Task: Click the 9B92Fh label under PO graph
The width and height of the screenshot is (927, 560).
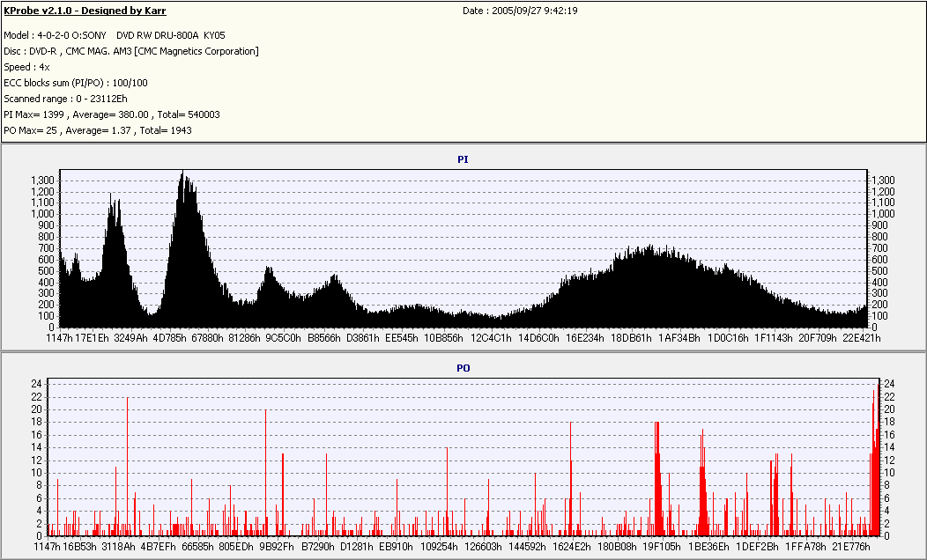Action: pos(276,547)
